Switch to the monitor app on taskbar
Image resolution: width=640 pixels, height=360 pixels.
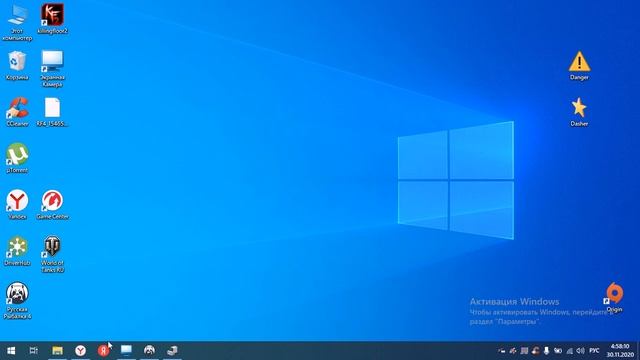(126, 351)
